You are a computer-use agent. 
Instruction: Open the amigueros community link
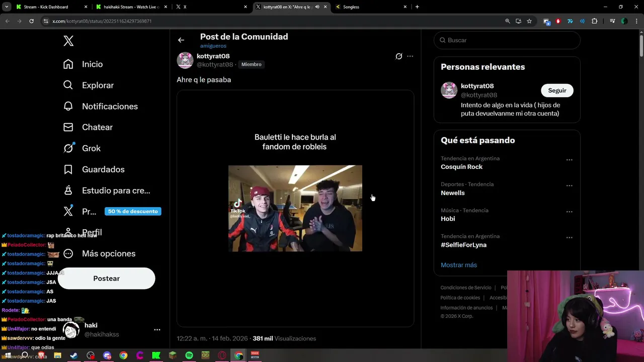[x=213, y=46]
